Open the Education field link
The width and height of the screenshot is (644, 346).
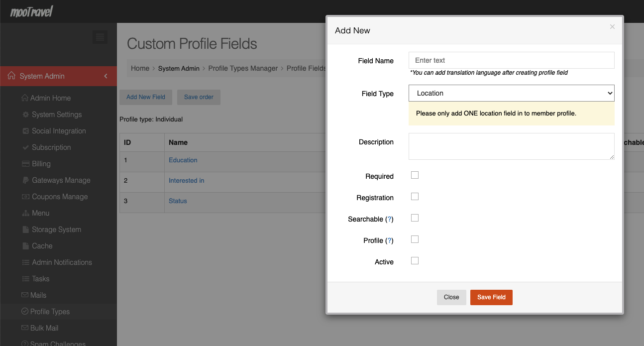click(x=183, y=160)
